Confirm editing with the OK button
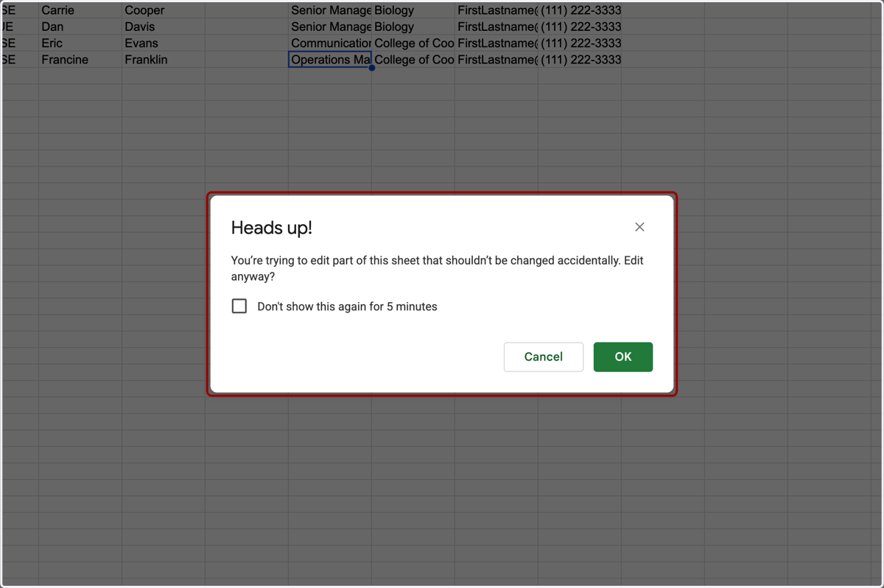The image size is (884, 588). (x=623, y=357)
